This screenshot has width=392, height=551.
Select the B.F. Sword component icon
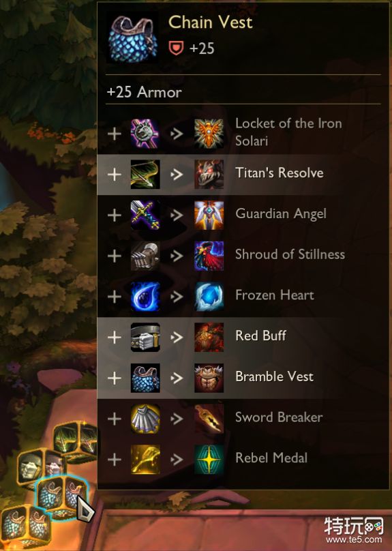pos(145,215)
